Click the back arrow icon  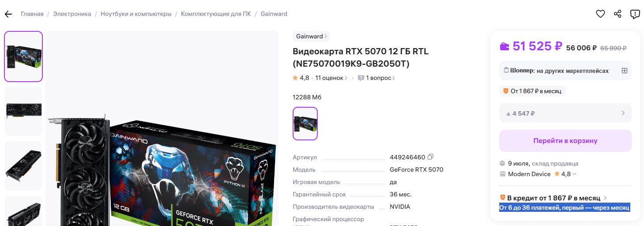(8, 14)
